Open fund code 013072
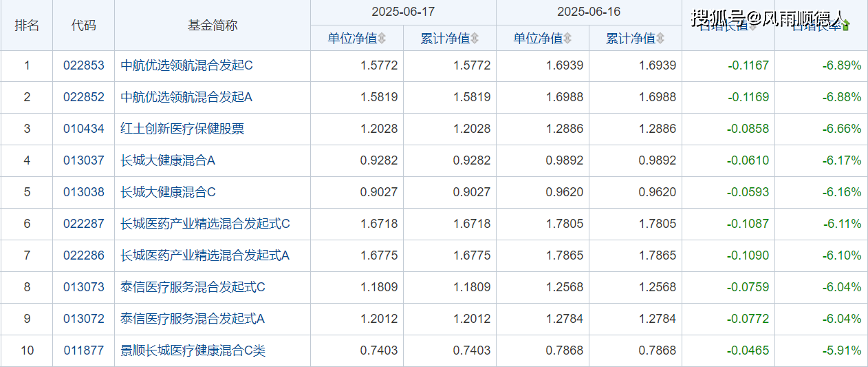 click(x=84, y=319)
